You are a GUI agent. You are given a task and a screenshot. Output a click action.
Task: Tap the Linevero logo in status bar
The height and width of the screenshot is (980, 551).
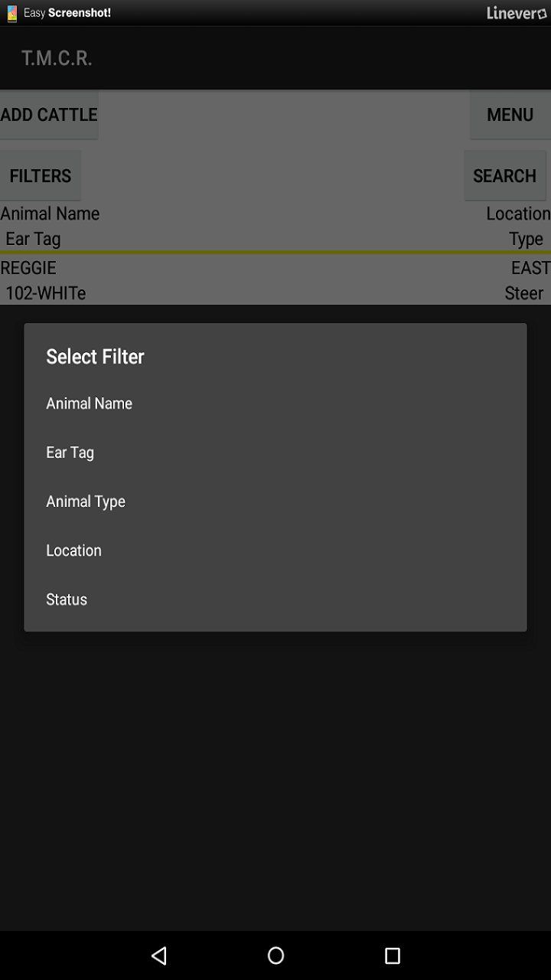point(517,13)
